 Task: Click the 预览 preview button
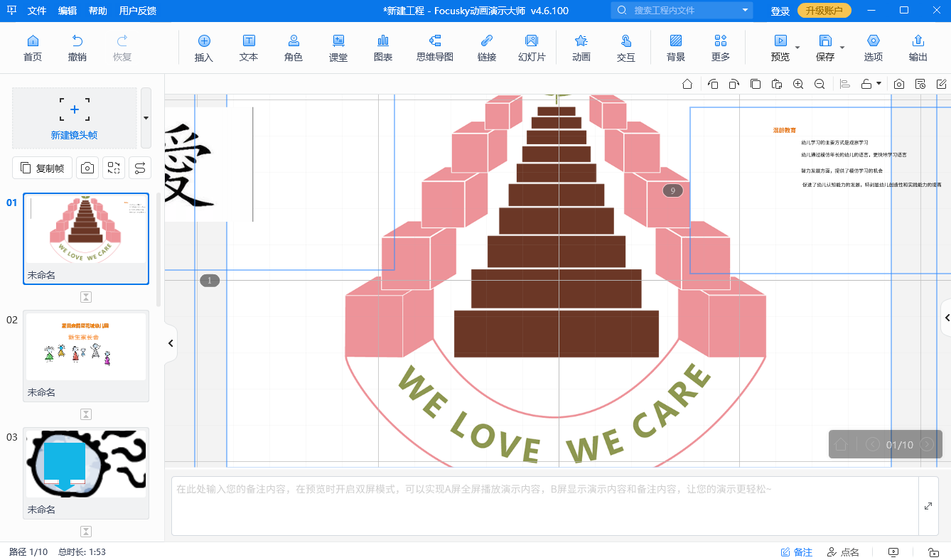780,48
